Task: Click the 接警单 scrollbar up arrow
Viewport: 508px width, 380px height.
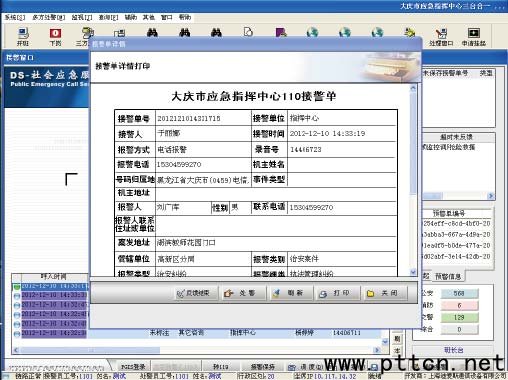Action: tap(413, 89)
